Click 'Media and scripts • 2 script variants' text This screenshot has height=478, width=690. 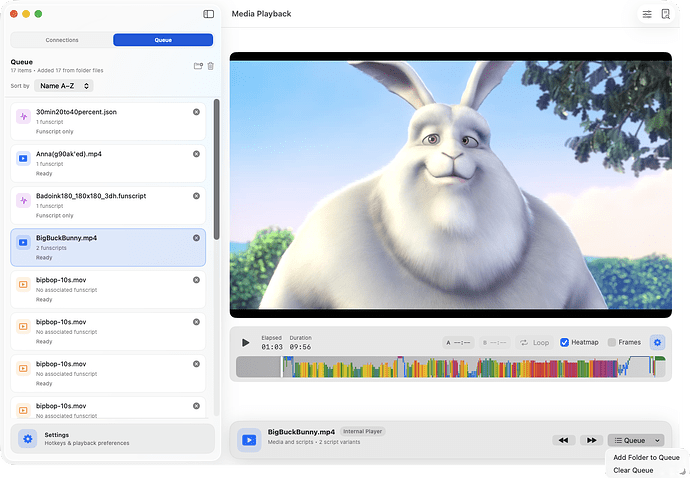pyautogui.click(x=314, y=442)
